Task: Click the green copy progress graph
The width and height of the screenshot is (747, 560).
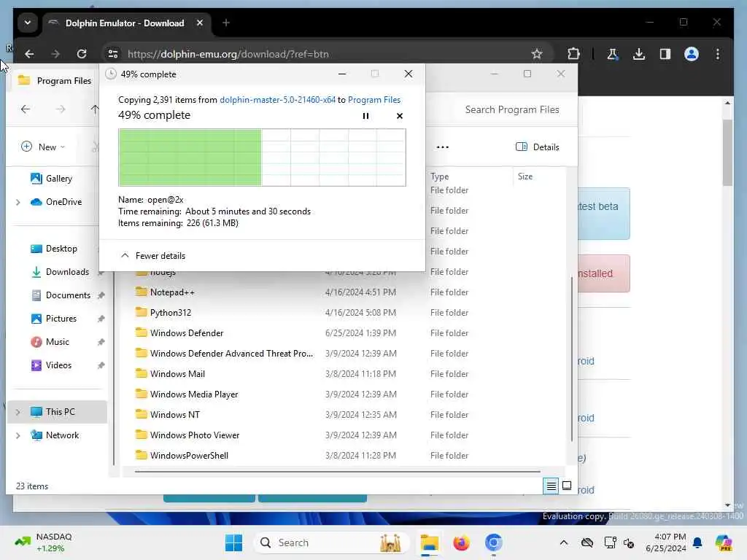Action: click(x=262, y=157)
